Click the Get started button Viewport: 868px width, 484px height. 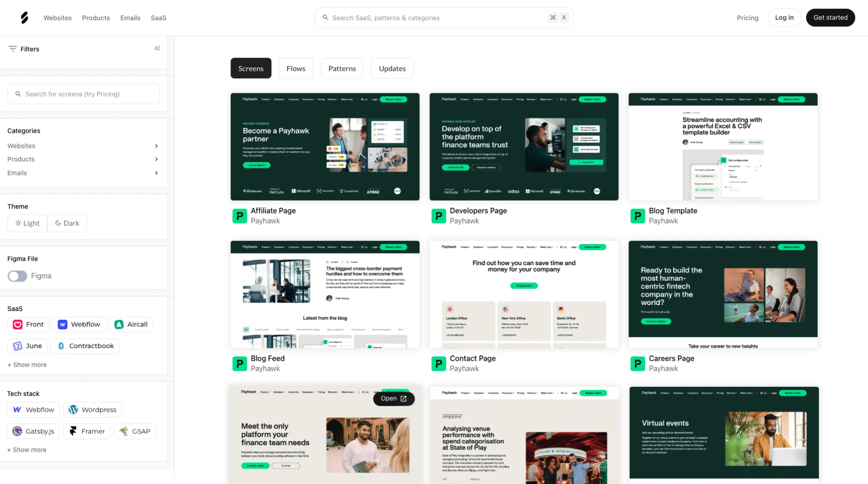click(830, 17)
